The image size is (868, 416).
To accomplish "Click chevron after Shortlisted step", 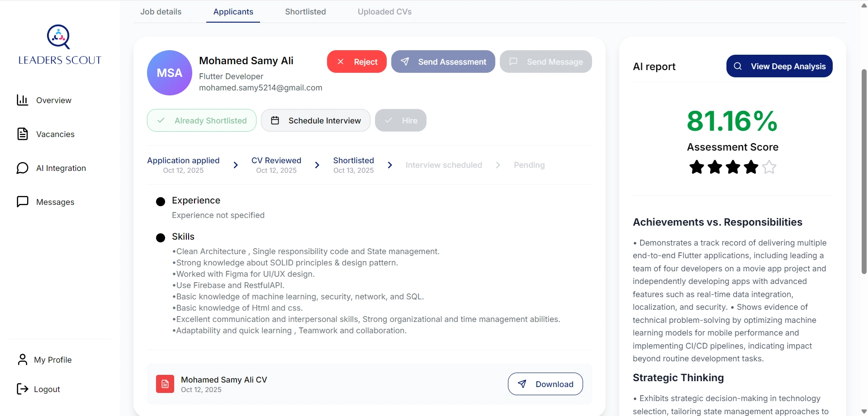I will [390, 165].
